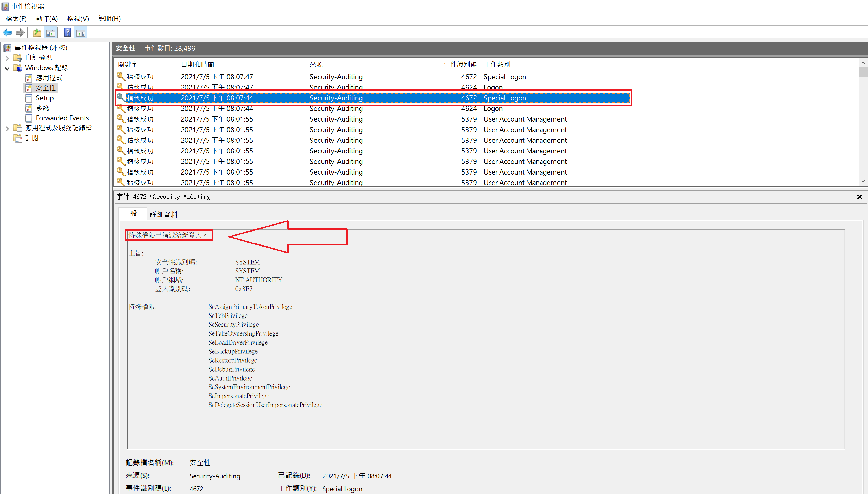Open the 動作(A) menu
This screenshot has width=868, height=494.
click(47, 19)
